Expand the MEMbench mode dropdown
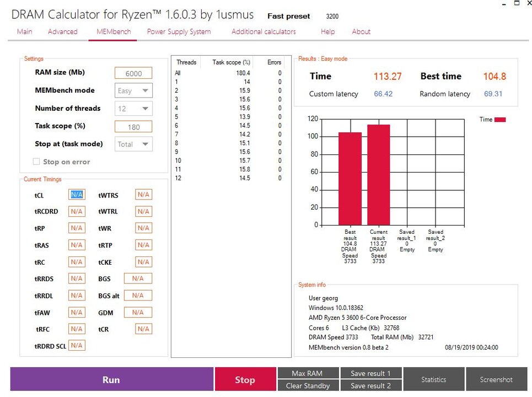This screenshot has width=532, height=397. coord(133,90)
